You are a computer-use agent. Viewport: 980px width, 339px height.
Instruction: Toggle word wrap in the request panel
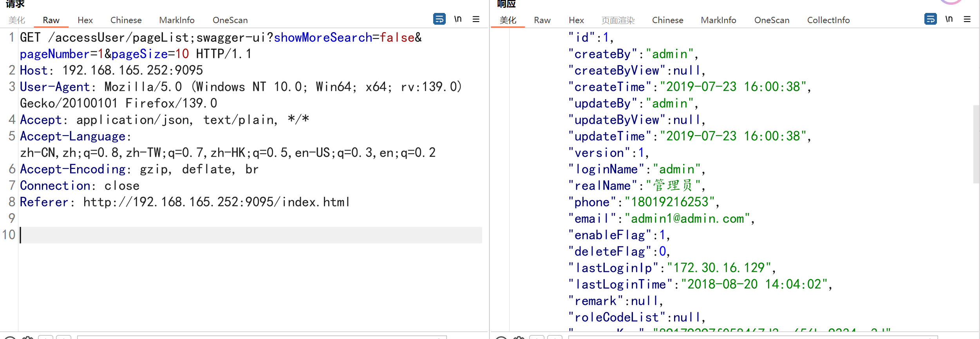click(x=439, y=19)
